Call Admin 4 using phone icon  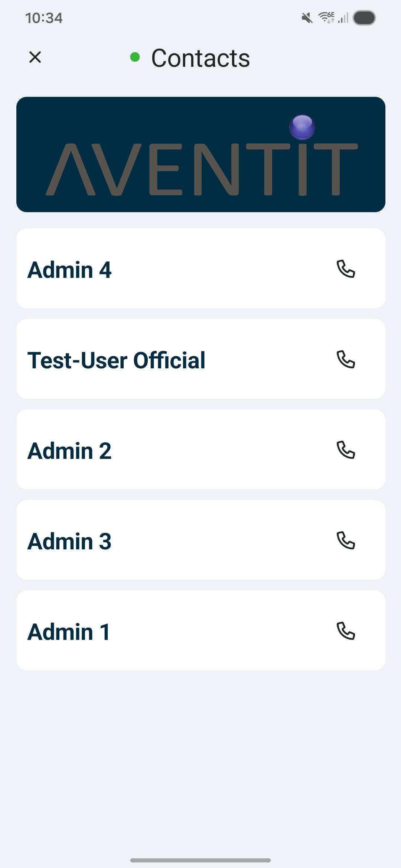tap(346, 269)
